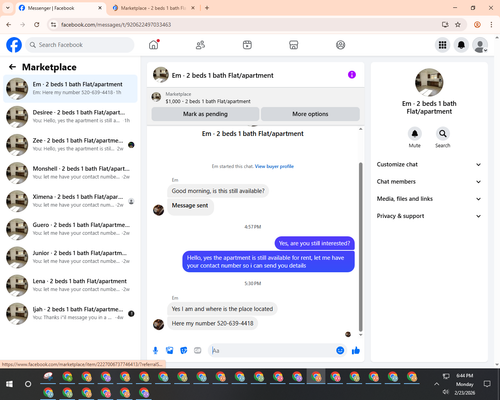The width and height of the screenshot is (500, 400).
Task: Open the Marketplace storefront icon
Action: click(x=294, y=45)
